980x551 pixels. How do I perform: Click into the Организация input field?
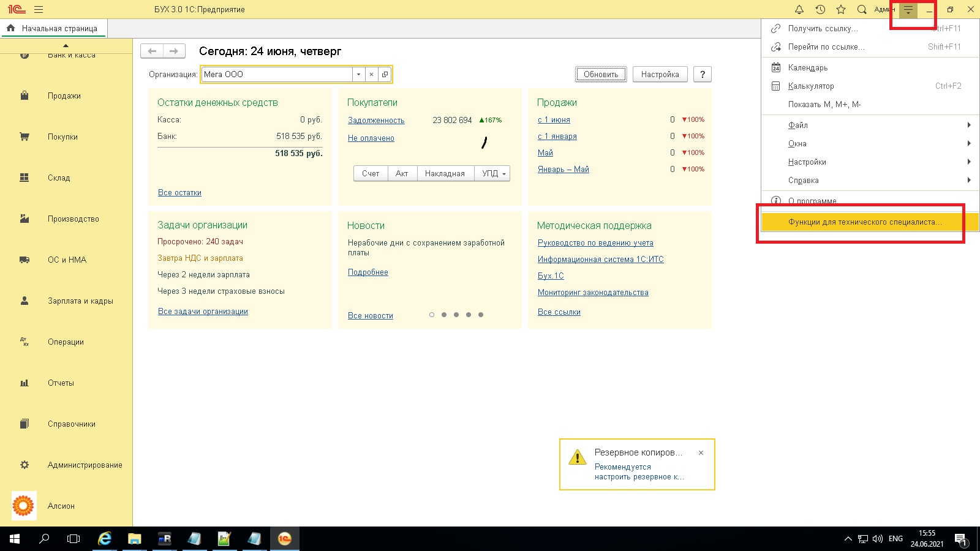277,75
